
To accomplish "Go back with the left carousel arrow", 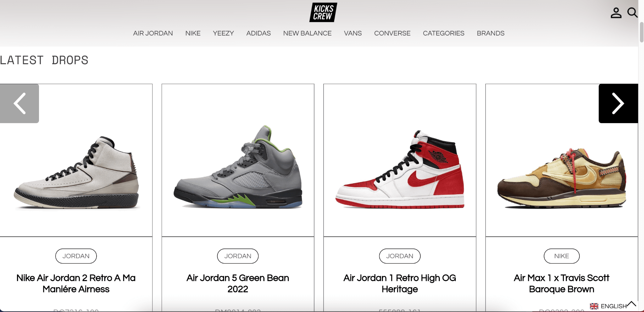I will tap(19, 103).
